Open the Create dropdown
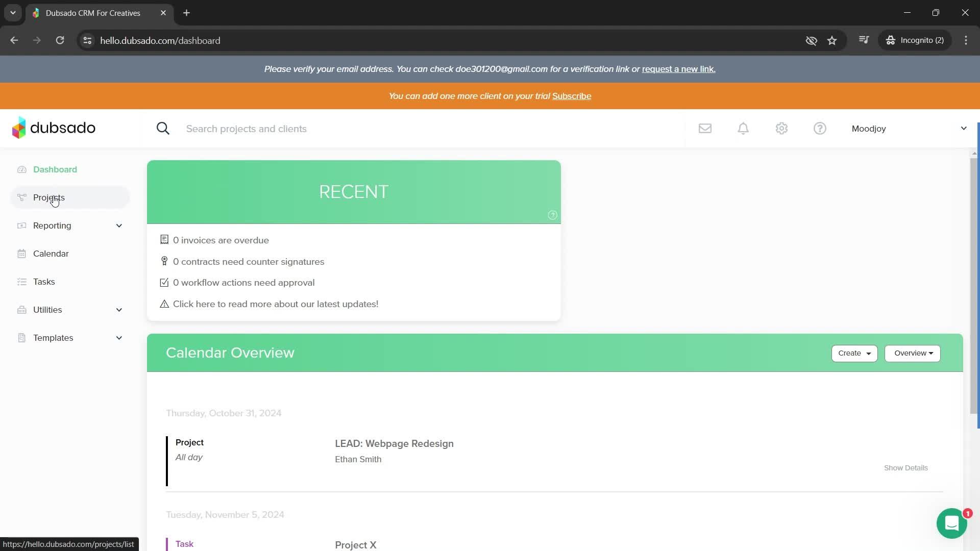 [854, 353]
